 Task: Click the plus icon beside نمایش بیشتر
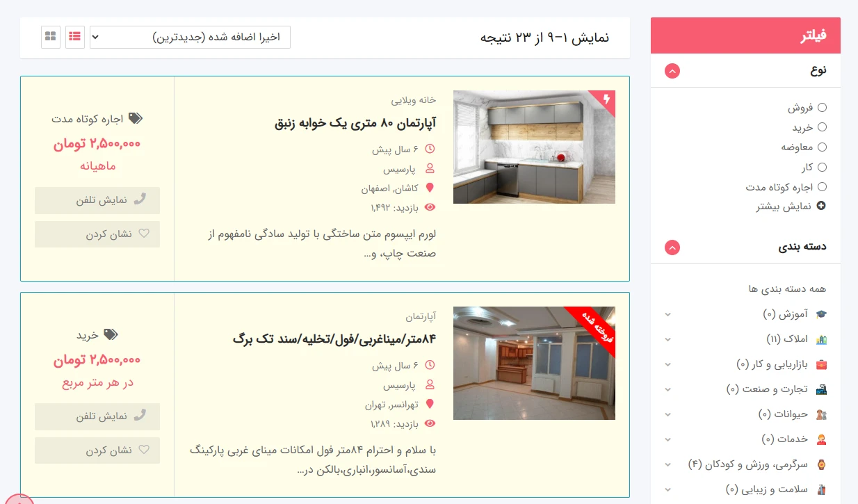(x=821, y=206)
